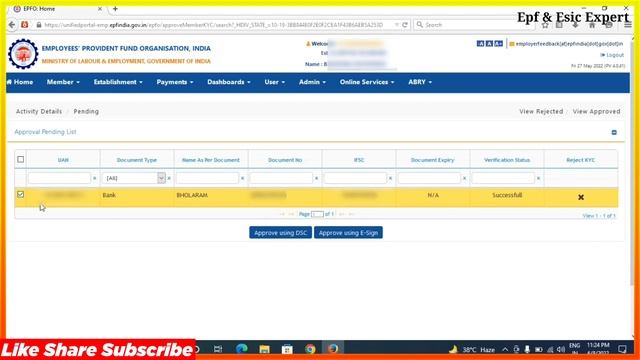Switch to the Pending tab
This screenshot has height=360, width=640.
[x=86, y=111]
